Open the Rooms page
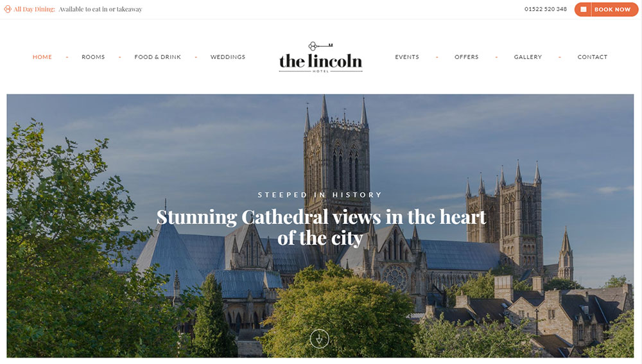Screen dimensions: 642x364 (93, 57)
